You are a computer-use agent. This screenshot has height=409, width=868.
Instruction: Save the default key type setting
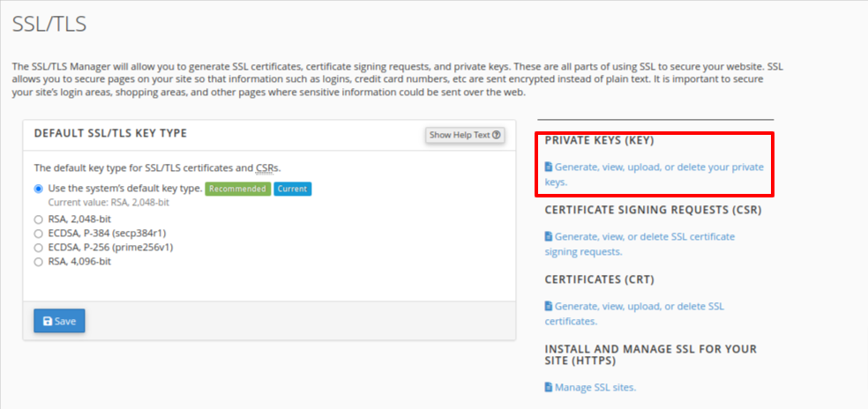(x=59, y=322)
